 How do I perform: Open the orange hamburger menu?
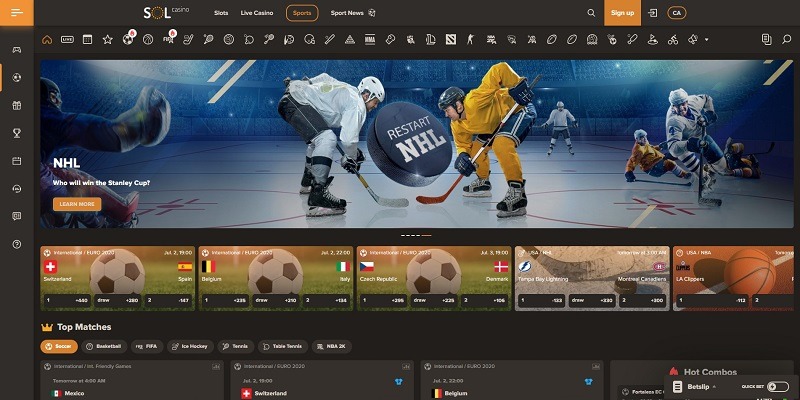[17, 13]
